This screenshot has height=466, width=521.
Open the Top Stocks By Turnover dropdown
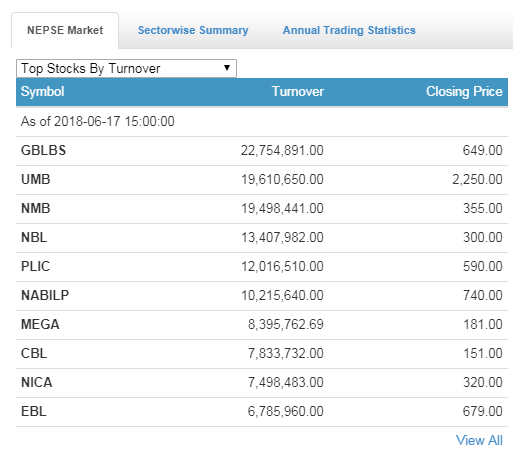pos(126,68)
